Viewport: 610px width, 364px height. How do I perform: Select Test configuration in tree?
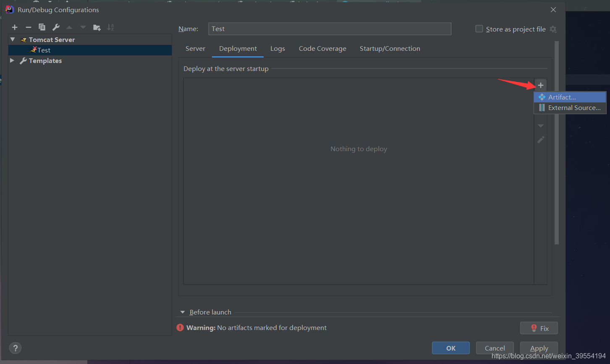[x=90, y=50]
